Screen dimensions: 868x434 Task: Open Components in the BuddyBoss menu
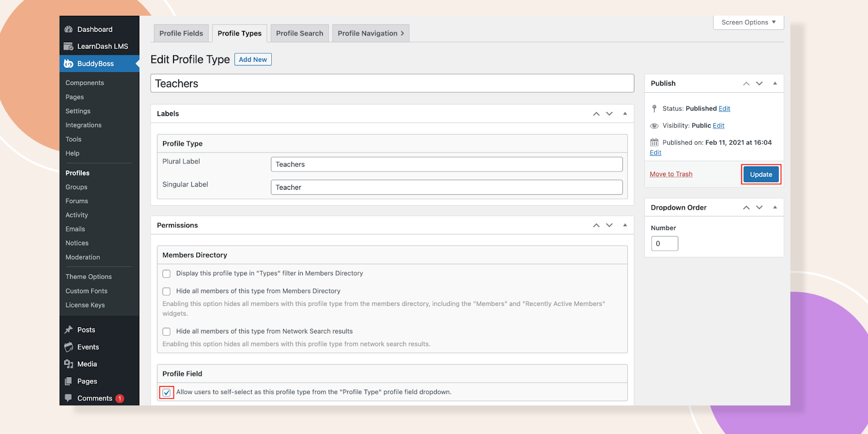[85, 83]
